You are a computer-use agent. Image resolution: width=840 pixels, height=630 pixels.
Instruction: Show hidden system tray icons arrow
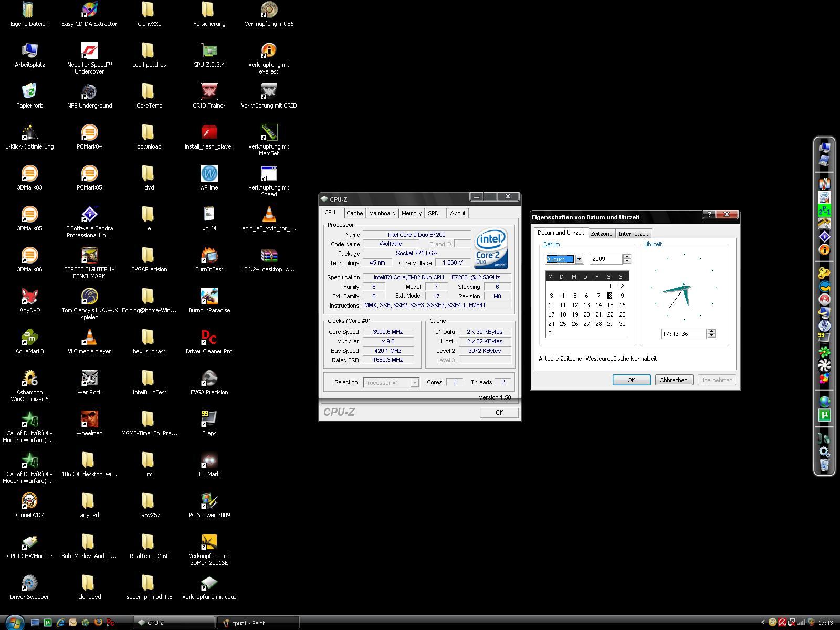coord(763,623)
